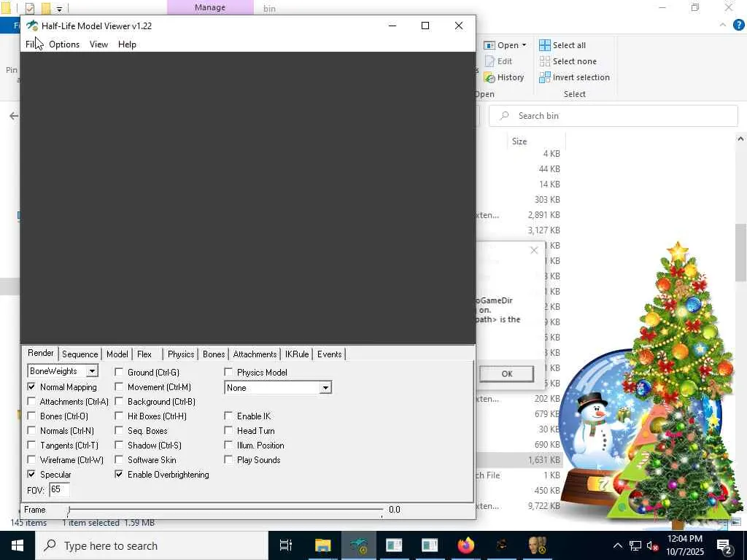The height and width of the screenshot is (560, 747).
Task: Open the Options menu
Action: [x=64, y=44]
